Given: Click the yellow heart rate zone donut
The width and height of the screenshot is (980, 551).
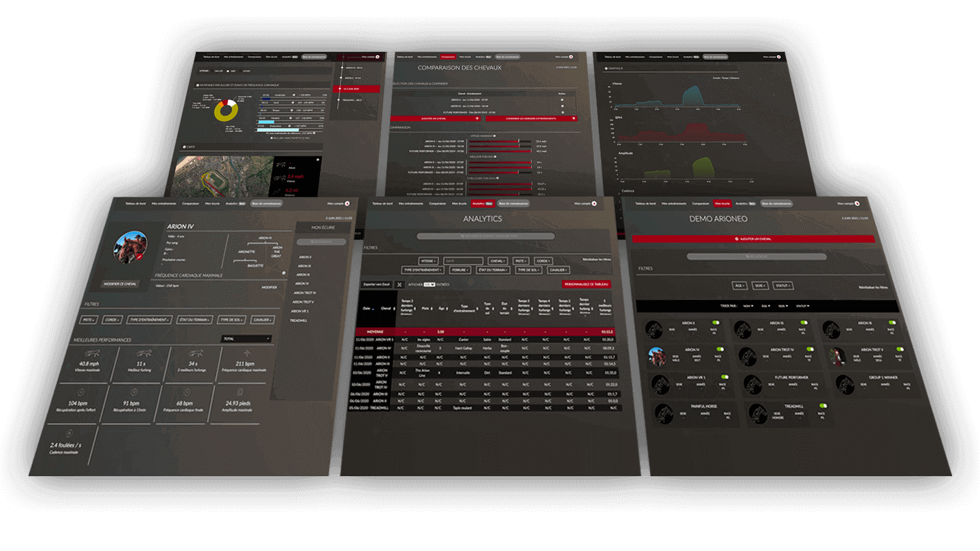Looking at the screenshot, I should 225,110.
